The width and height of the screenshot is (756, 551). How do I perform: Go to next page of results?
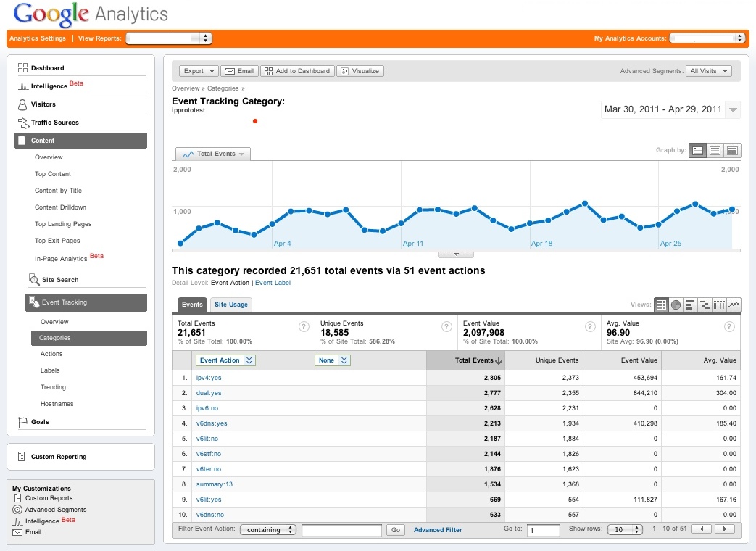coord(724,530)
